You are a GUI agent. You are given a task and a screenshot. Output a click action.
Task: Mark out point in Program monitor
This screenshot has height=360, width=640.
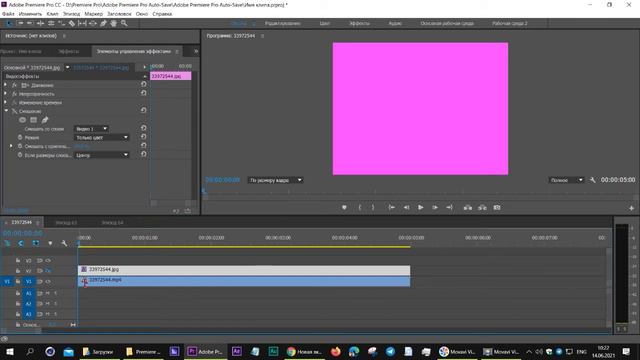pos(373,208)
